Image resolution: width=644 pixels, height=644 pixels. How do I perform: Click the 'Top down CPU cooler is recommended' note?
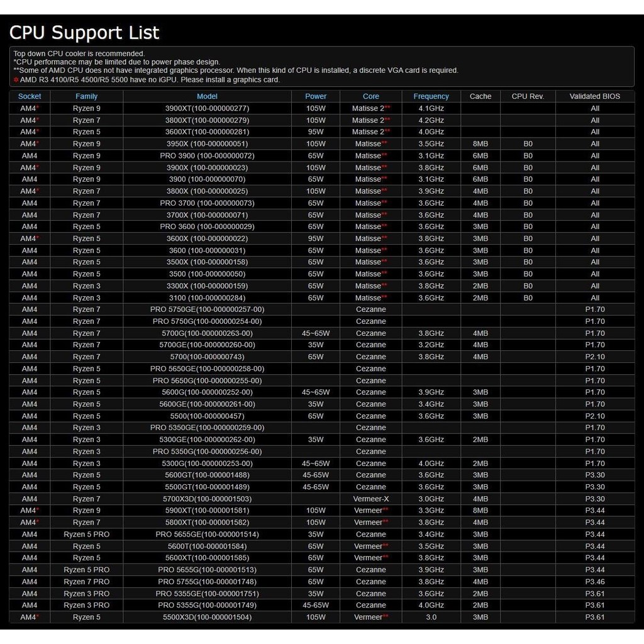pyautogui.click(x=79, y=53)
